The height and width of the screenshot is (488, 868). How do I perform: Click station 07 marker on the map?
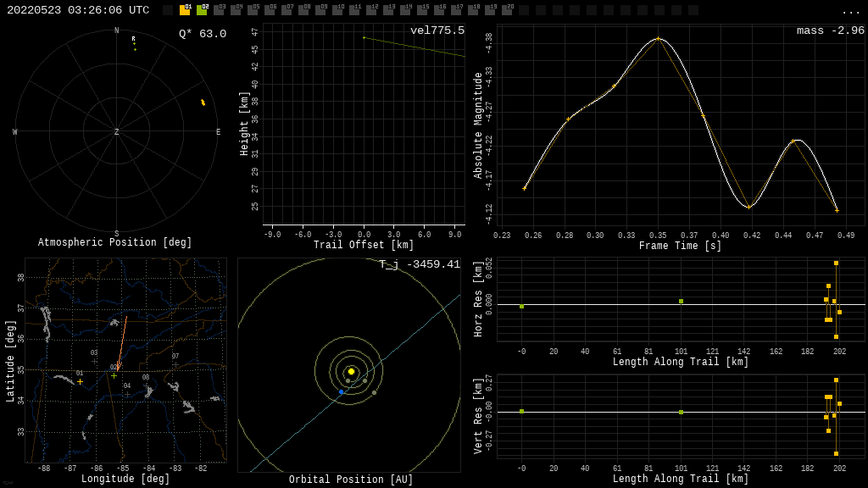pyautogui.click(x=175, y=364)
